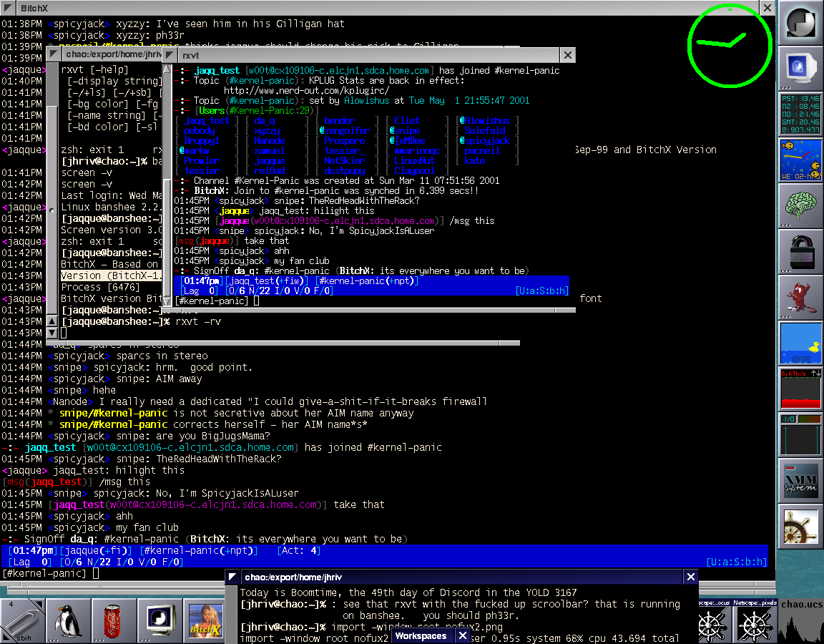Screen dimensions: 824x644
Task: Close the Workspaces menu
Action: (463, 636)
